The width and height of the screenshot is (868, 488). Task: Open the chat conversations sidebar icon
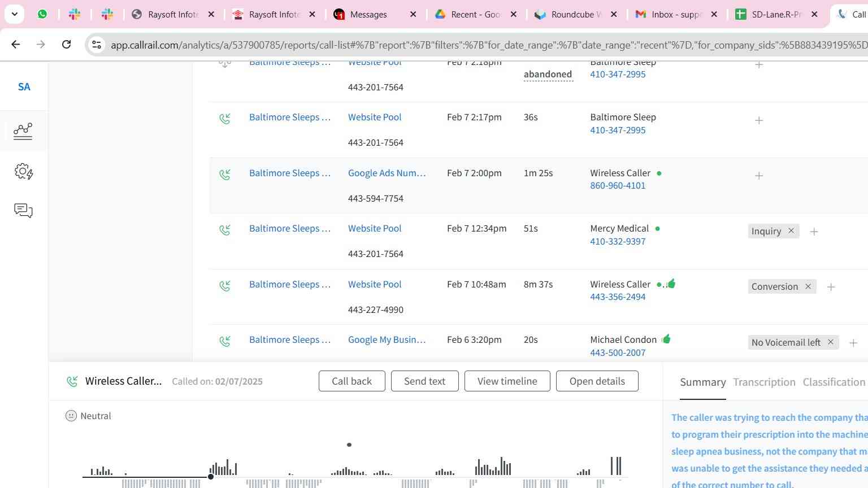23,211
